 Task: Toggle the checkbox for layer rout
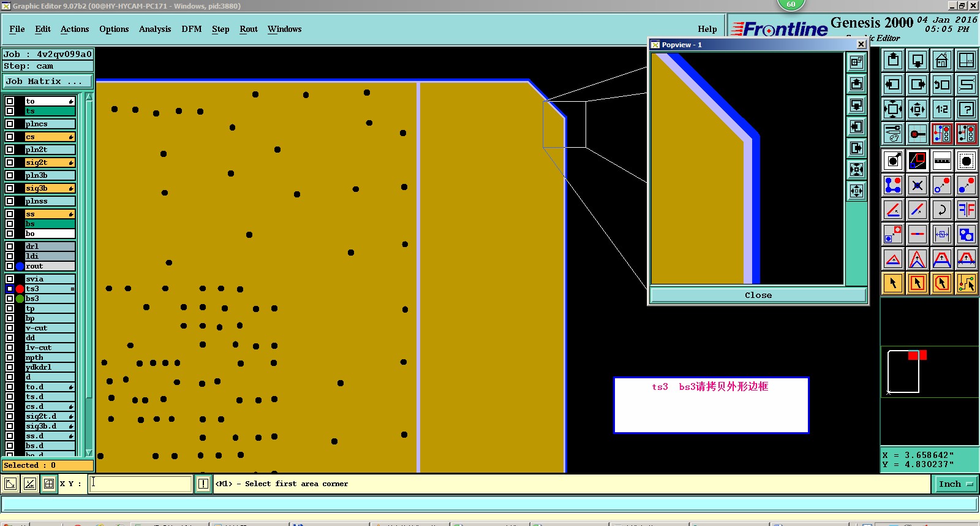(10, 266)
